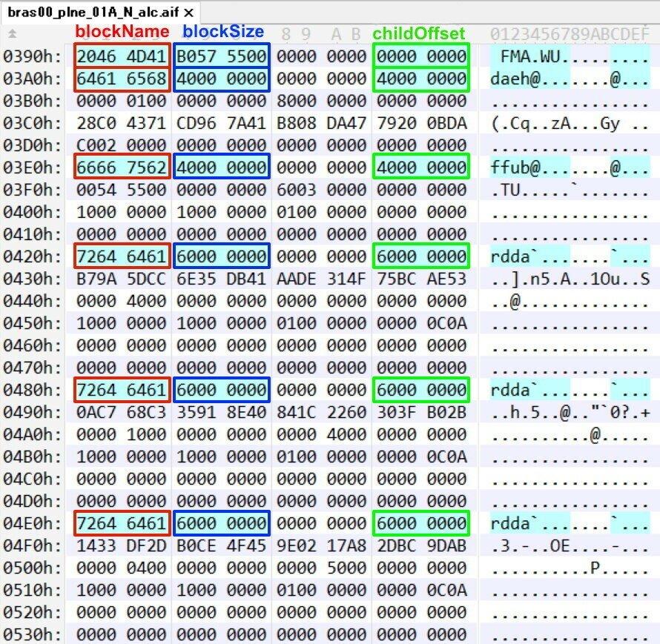Click ASCII text rdda` in row 0480h
The width and height of the screenshot is (660, 644).
515,390
